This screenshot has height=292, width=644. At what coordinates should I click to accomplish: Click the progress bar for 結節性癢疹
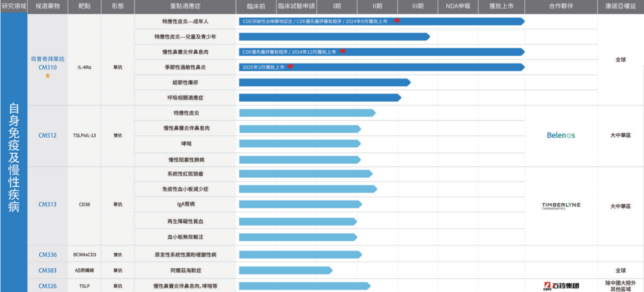325,82
